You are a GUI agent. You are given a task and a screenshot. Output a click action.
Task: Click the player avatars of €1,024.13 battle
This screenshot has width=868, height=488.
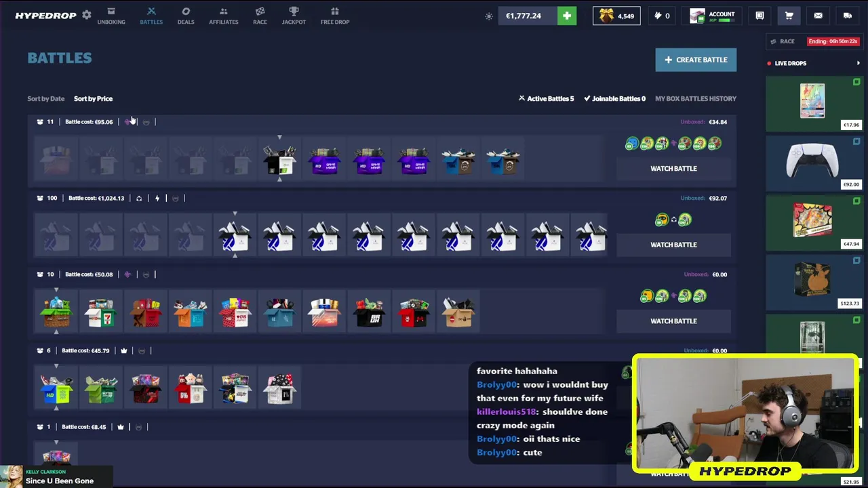[x=673, y=220]
